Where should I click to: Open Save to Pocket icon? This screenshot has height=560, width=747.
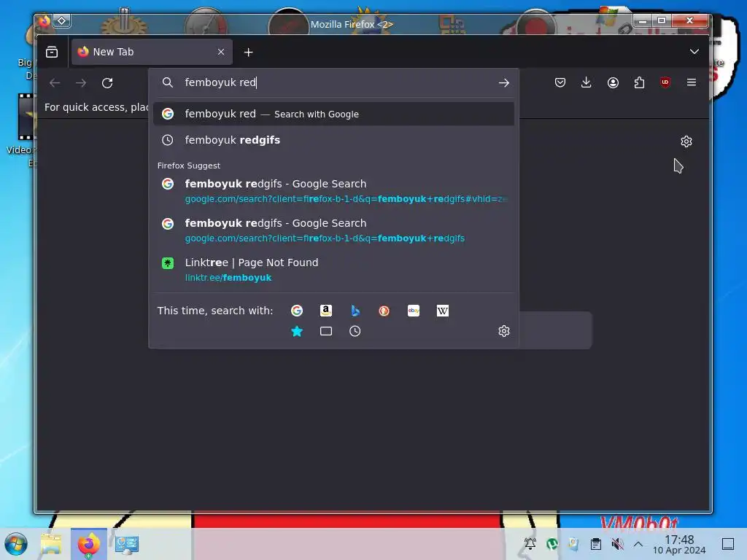(x=560, y=82)
